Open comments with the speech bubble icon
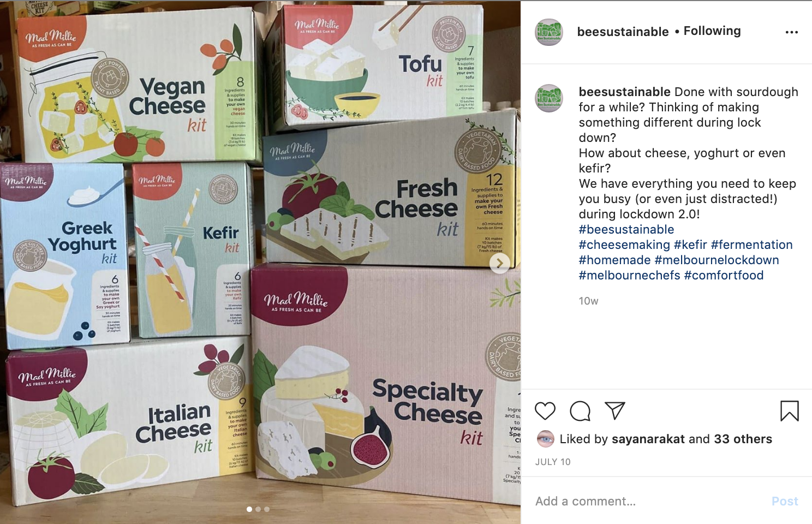 (x=580, y=411)
